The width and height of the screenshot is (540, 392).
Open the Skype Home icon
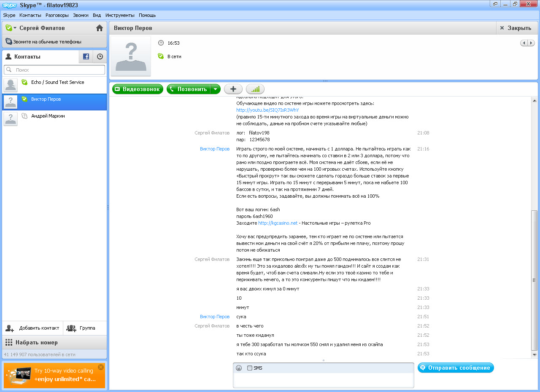[100, 28]
